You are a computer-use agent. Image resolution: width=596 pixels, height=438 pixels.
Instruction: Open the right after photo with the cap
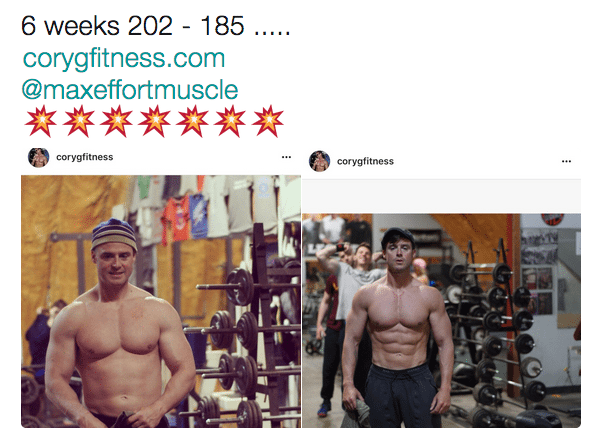point(441,321)
